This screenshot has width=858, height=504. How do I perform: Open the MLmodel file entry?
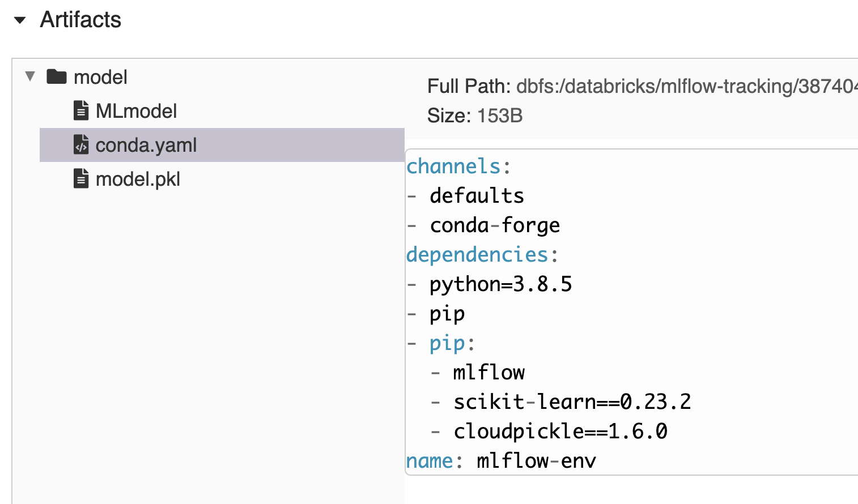[136, 111]
